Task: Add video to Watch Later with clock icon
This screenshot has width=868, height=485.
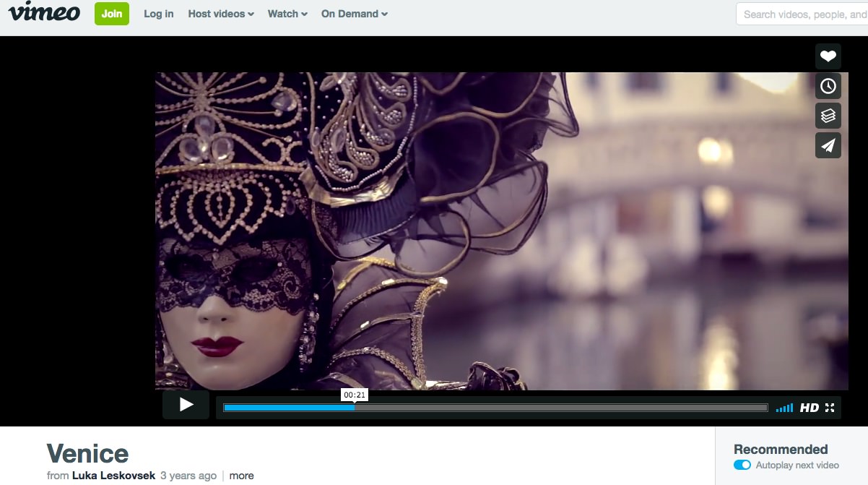Action: tap(828, 86)
